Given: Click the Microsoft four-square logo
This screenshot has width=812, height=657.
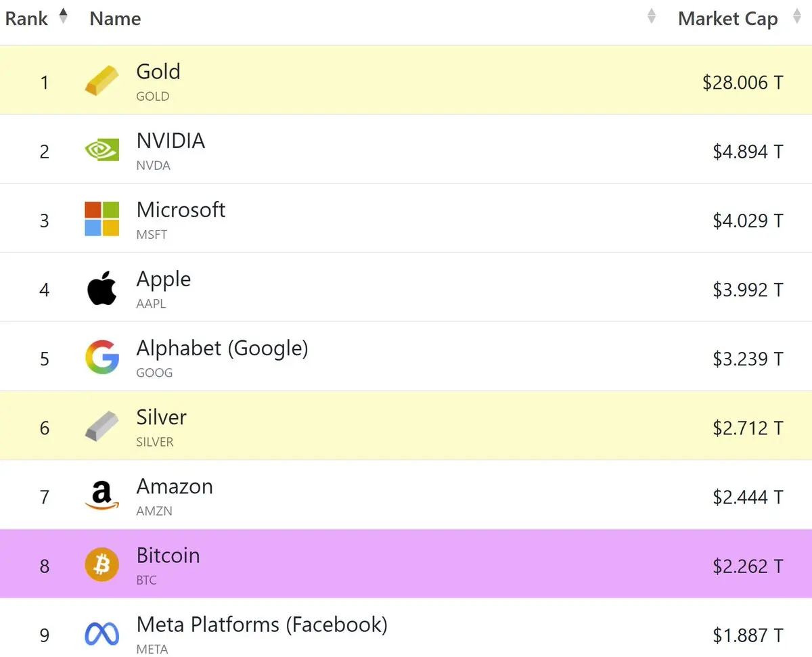Looking at the screenshot, I should click(101, 219).
